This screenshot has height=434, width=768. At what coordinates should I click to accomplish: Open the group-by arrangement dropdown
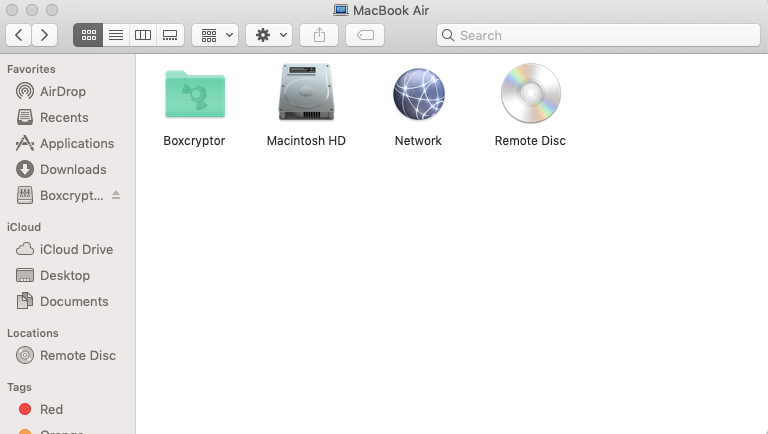pos(215,35)
